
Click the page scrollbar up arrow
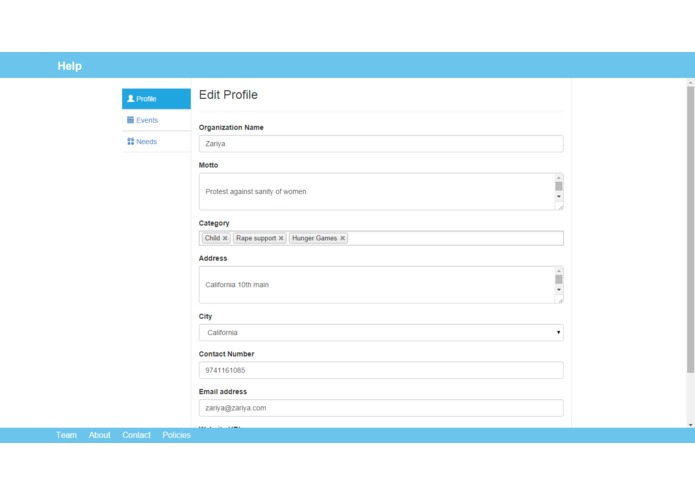(691, 82)
